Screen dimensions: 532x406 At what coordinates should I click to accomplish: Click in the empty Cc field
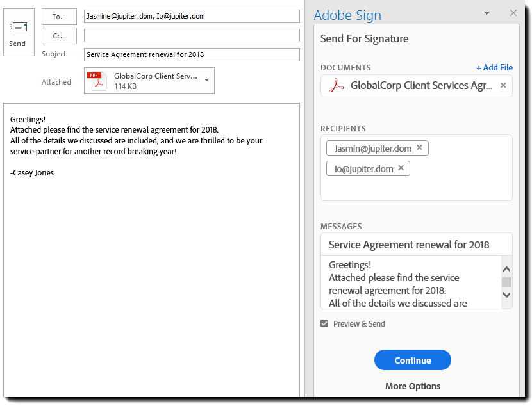coord(192,36)
